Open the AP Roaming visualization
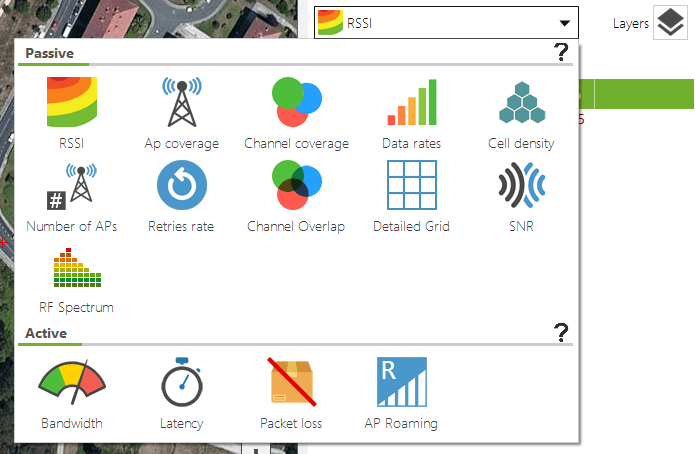 [x=401, y=394]
